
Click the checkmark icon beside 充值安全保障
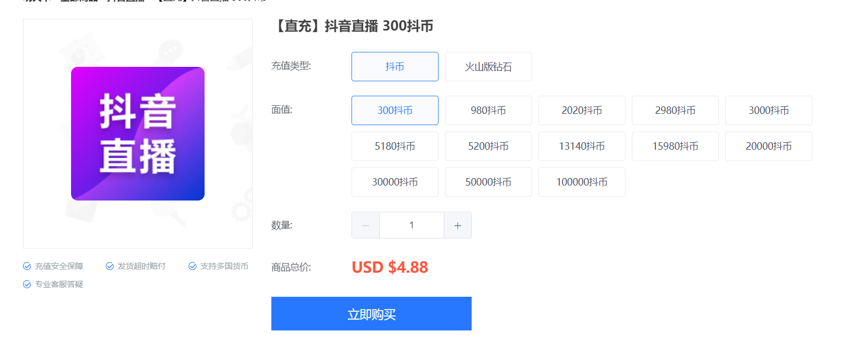[27, 266]
